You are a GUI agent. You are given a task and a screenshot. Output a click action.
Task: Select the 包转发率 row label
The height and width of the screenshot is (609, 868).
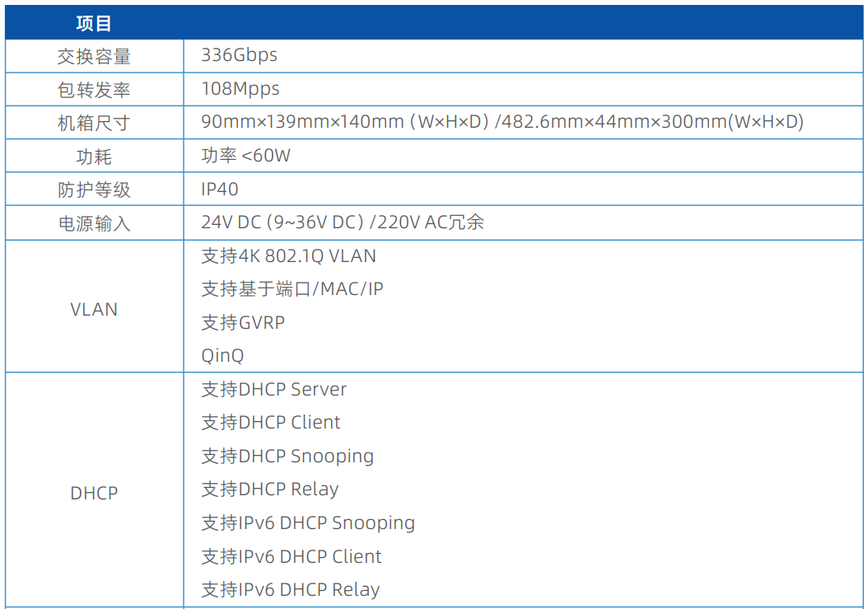tap(94, 90)
